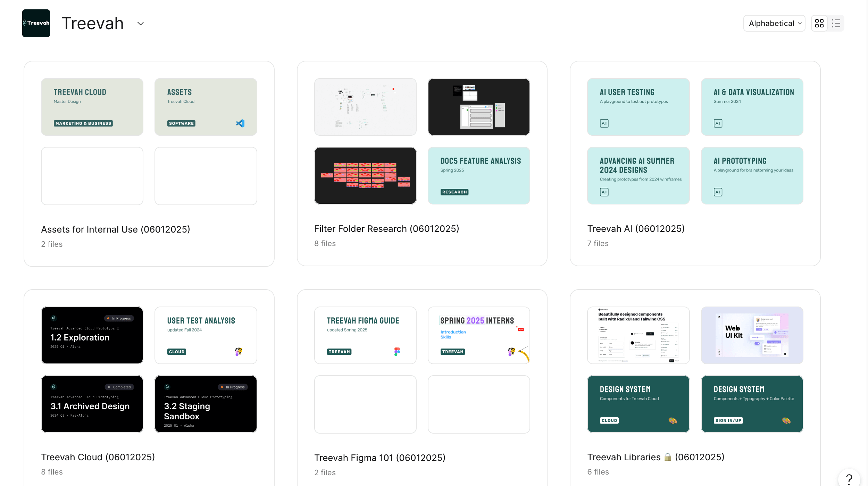Open the Alphabetical sort dropdown
Image resolution: width=868 pixels, height=486 pixels.
(x=774, y=23)
